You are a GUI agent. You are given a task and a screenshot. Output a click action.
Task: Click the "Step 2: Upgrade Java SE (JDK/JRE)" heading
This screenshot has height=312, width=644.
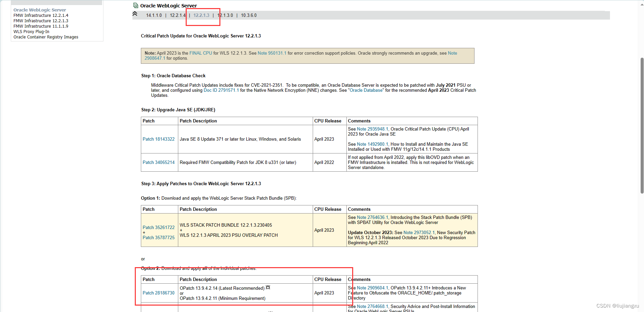[x=178, y=110]
